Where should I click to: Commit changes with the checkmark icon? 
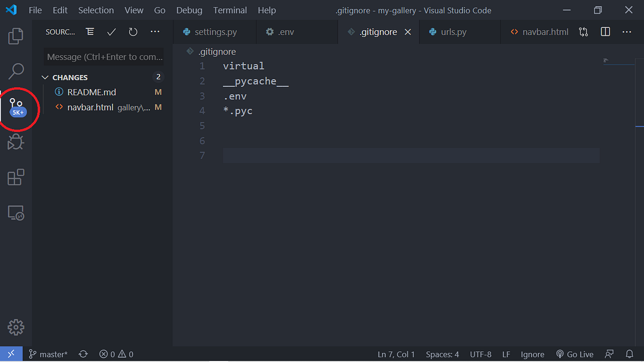pyautogui.click(x=111, y=32)
